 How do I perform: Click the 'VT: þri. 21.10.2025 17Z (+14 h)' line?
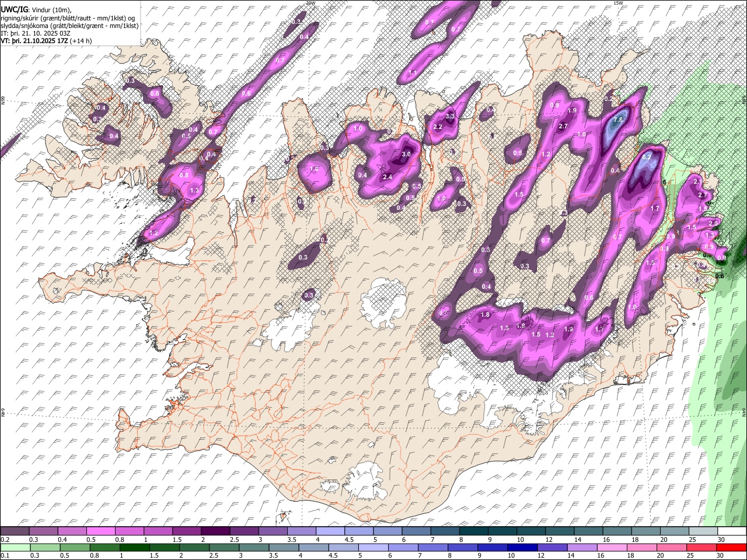point(46,41)
